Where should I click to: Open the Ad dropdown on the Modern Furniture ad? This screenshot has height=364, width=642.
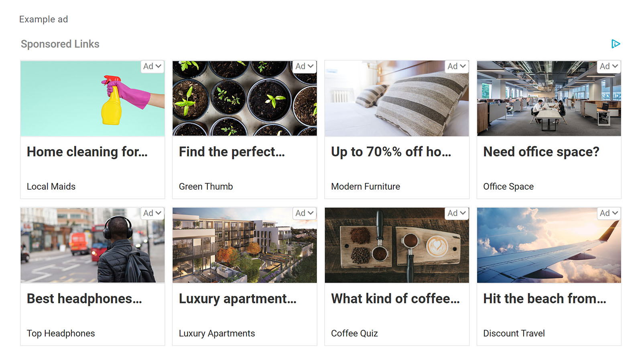pos(457,67)
